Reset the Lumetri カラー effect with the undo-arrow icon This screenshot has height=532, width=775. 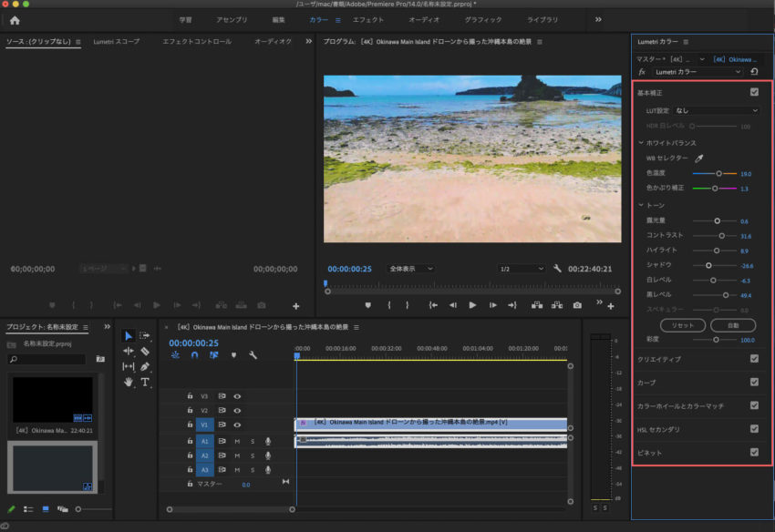[754, 72]
